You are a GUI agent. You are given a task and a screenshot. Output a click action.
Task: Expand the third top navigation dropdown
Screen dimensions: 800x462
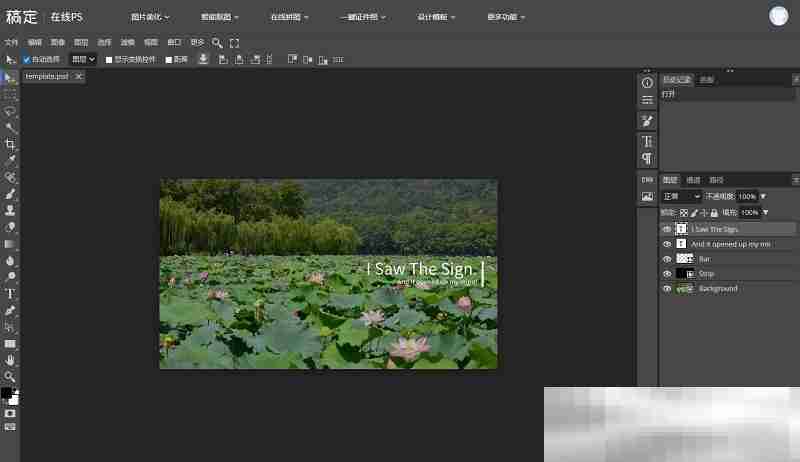(289, 17)
